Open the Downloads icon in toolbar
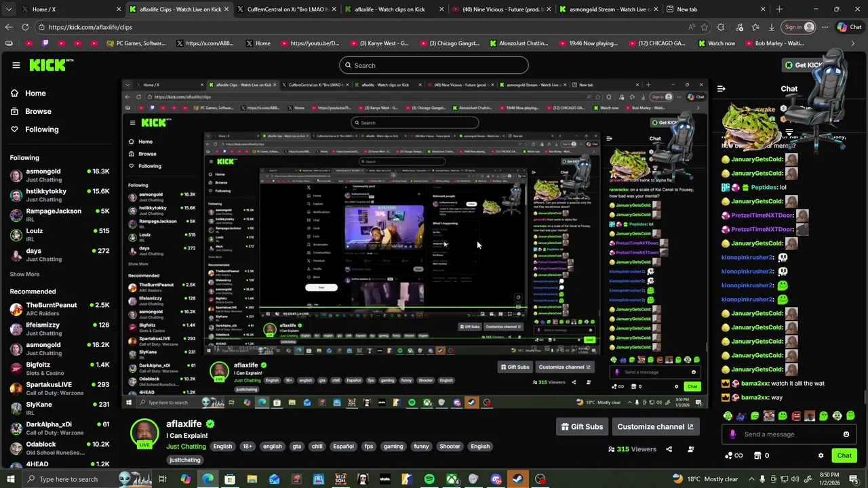Viewport: 868px width, 488px height. click(772, 27)
